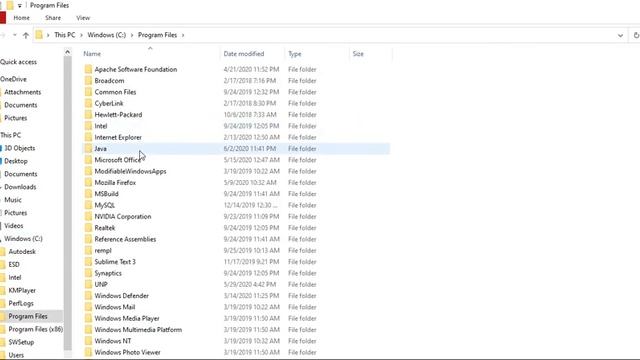The image size is (640, 360).
Task: Open the Home ribbon tab
Action: tap(21, 18)
